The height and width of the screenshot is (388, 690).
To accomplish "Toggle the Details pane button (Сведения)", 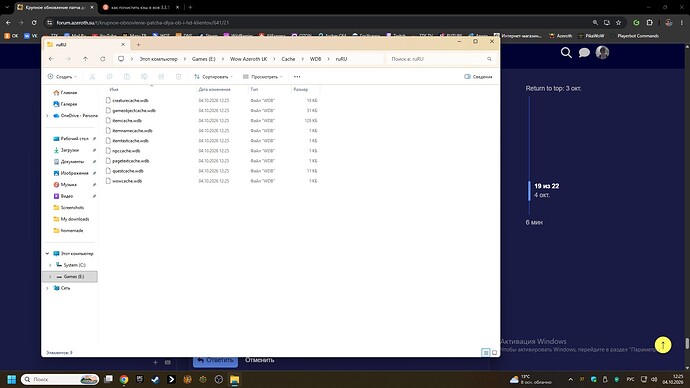I will [478, 77].
